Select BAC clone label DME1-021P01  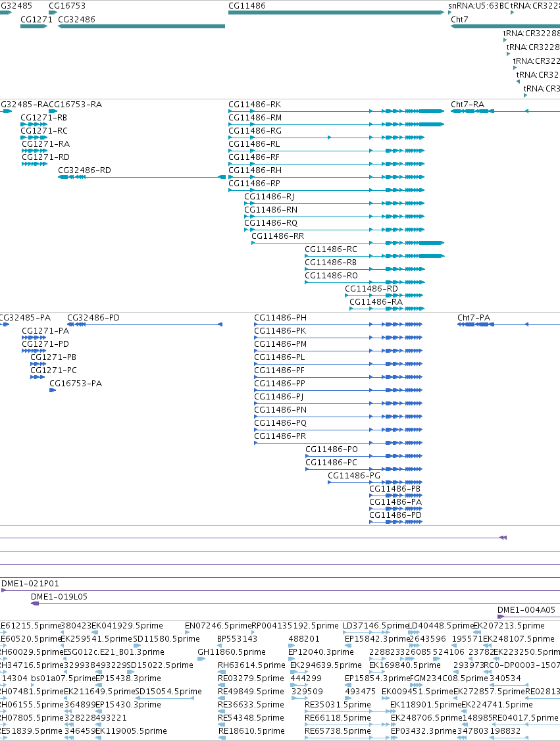[30, 584]
